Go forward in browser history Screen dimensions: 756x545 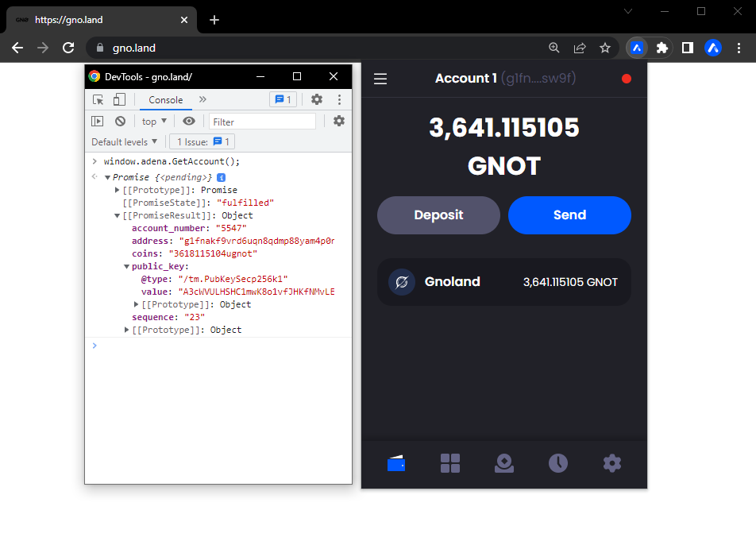click(43, 48)
